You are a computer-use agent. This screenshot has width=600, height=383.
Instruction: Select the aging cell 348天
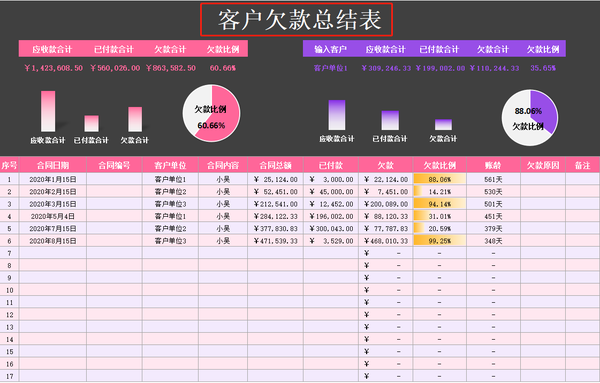click(x=493, y=241)
